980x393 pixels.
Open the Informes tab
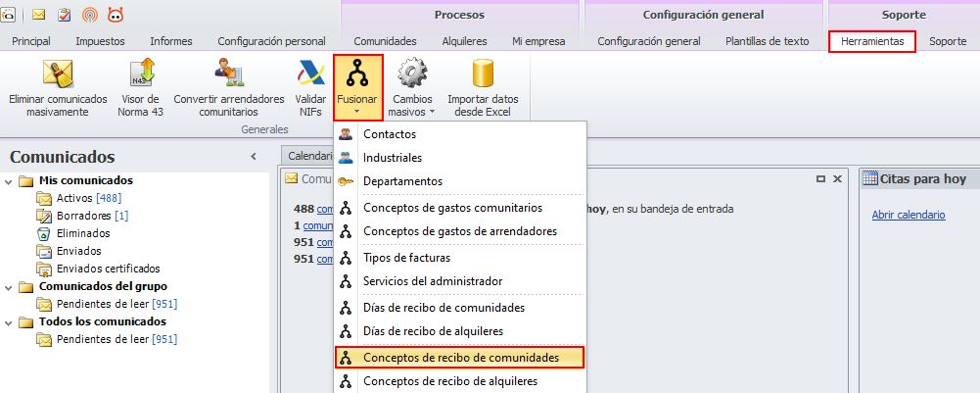(x=171, y=41)
